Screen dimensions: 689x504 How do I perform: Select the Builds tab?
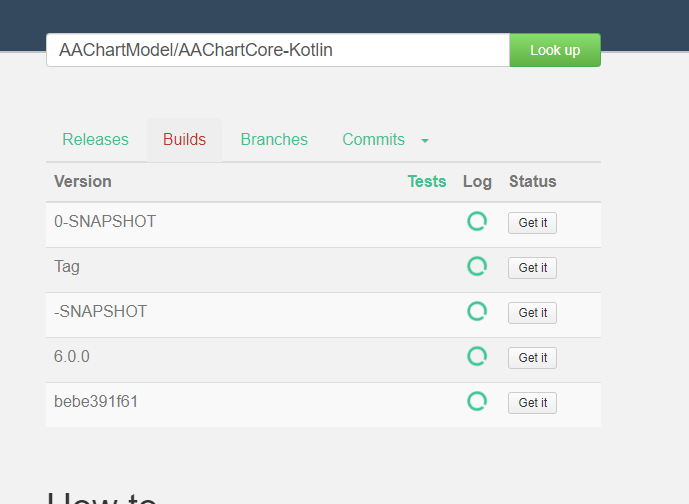tap(185, 139)
